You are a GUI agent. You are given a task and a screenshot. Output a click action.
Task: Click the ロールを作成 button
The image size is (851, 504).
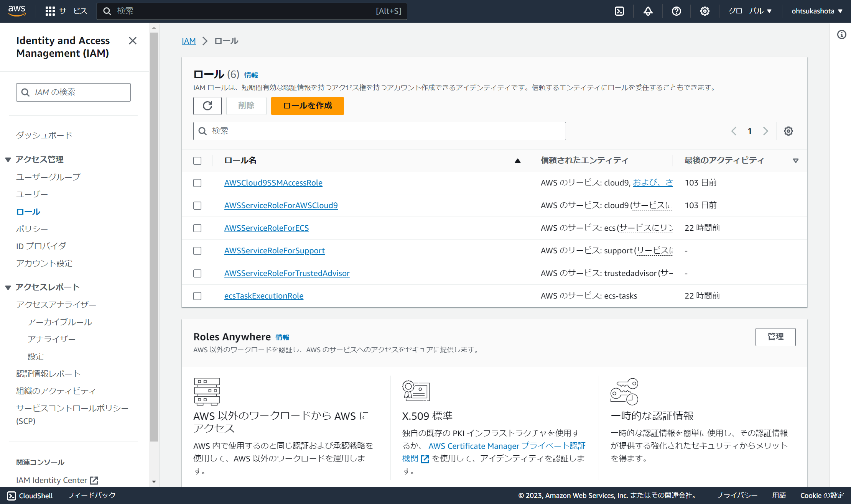pyautogui.click(x=307, y=106)
